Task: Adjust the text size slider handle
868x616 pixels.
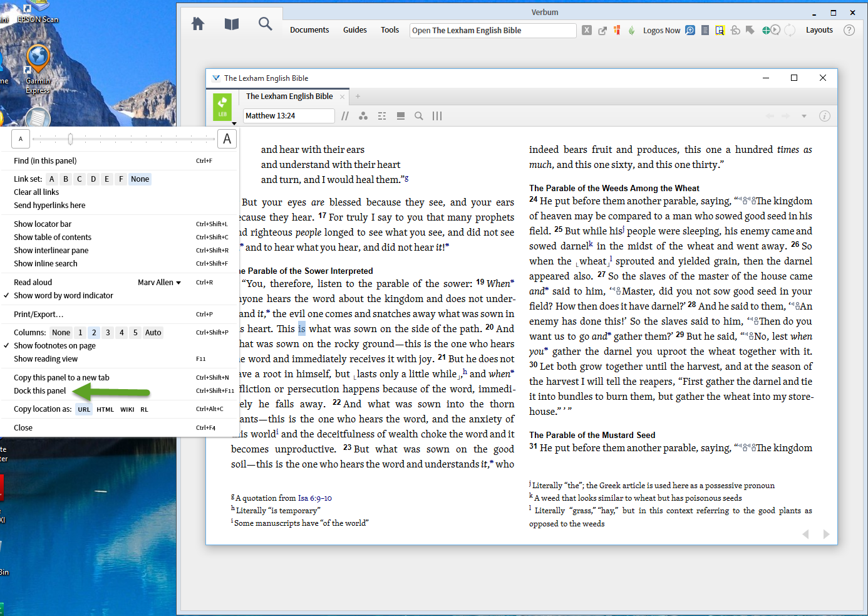Action: pos(70,139)
